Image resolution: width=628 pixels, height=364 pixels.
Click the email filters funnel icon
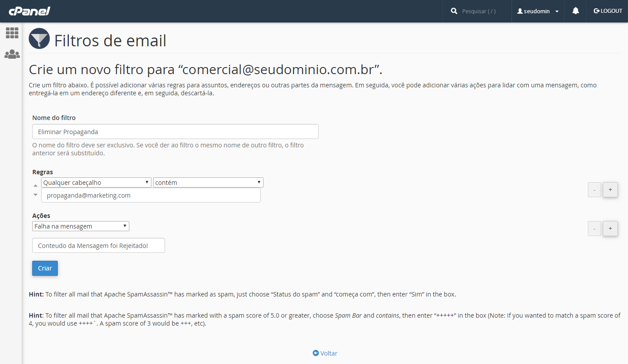39,39
